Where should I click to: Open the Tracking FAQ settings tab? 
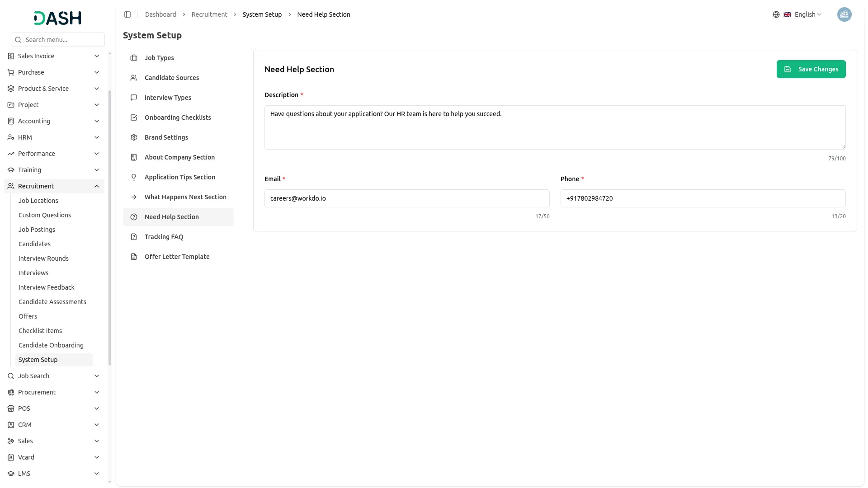click(164, 237)
